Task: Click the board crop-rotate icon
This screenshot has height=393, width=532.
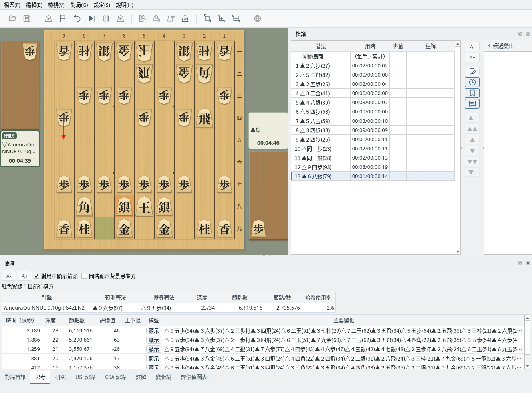Action: 207,18
